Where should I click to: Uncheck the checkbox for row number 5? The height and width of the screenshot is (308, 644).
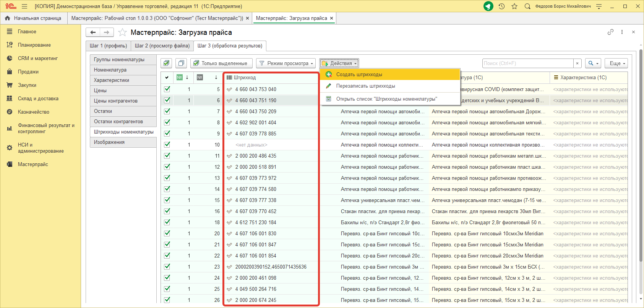(x=167, y=89)
